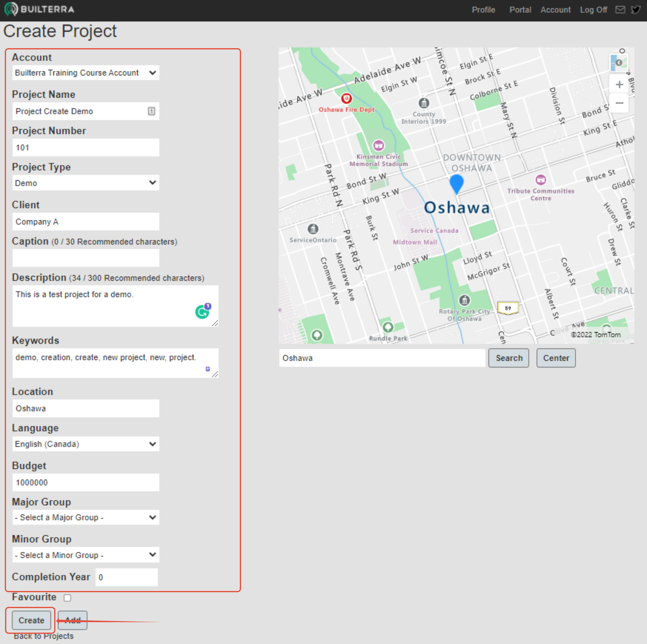
Task: Expand the Project Type dropdown
Action: coord(86,183)
